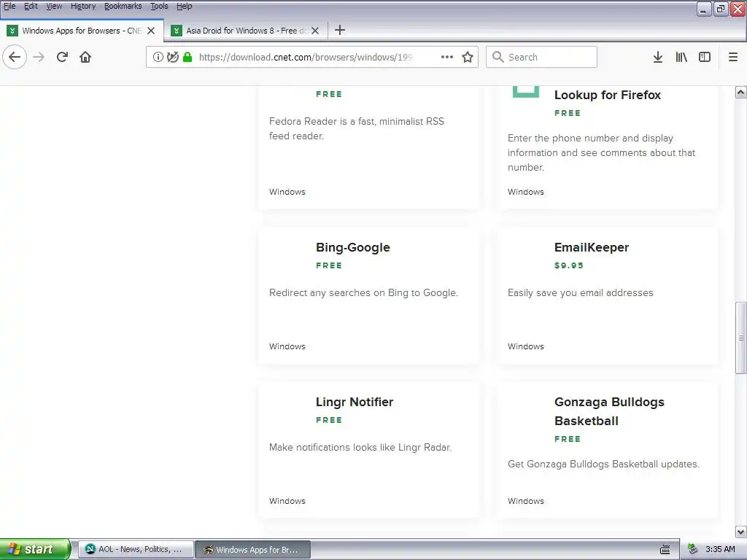The height and width of the screenshot is (560, 747).
Task: Open the Windows Start menu
Action: 35,550
